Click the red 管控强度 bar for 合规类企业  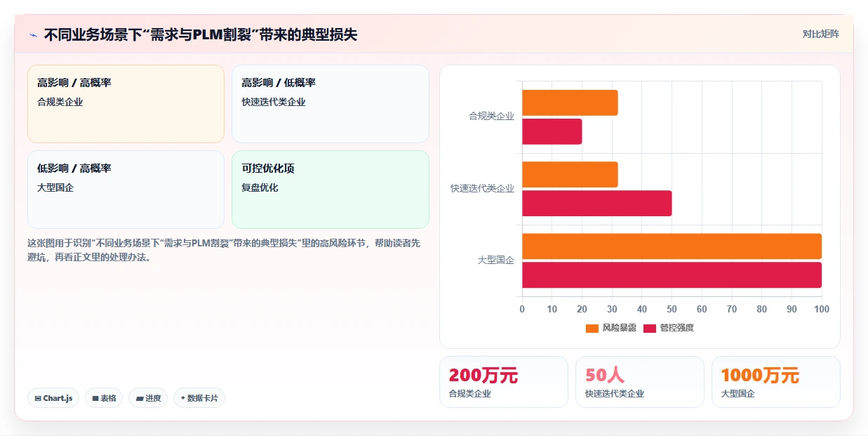coord(552,131)
